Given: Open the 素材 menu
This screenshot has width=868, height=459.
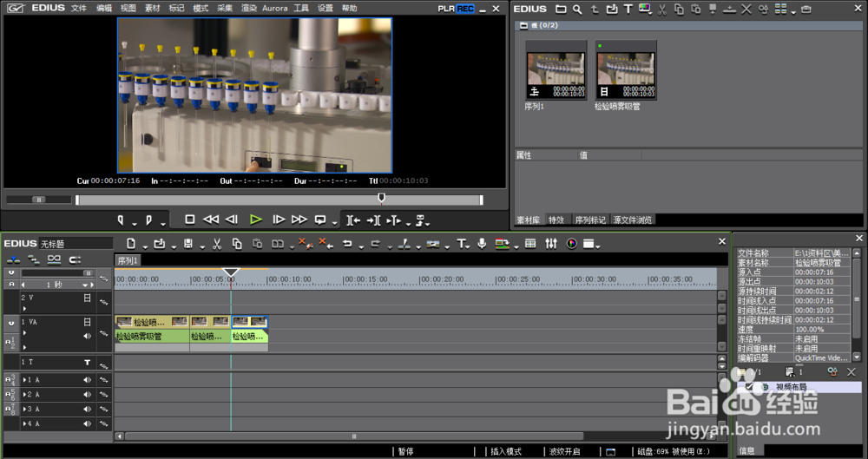Looking at the screenshot, I should point(152,9).
